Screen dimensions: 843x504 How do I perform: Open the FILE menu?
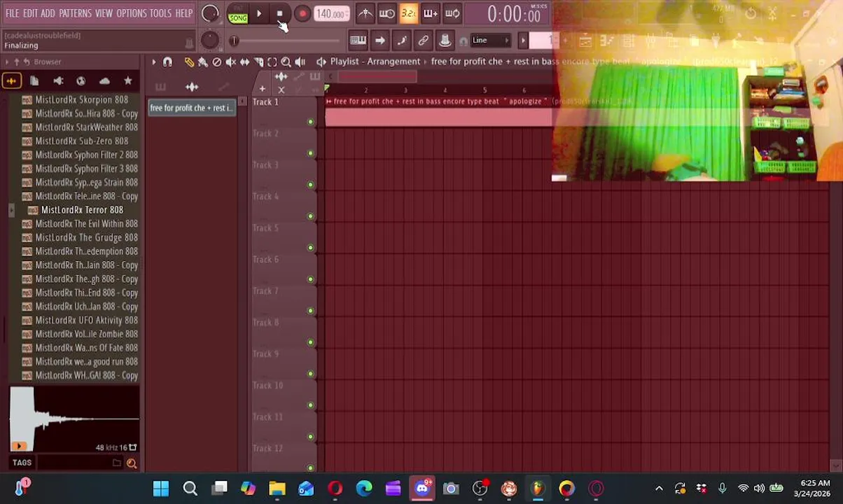coord(13,13)
